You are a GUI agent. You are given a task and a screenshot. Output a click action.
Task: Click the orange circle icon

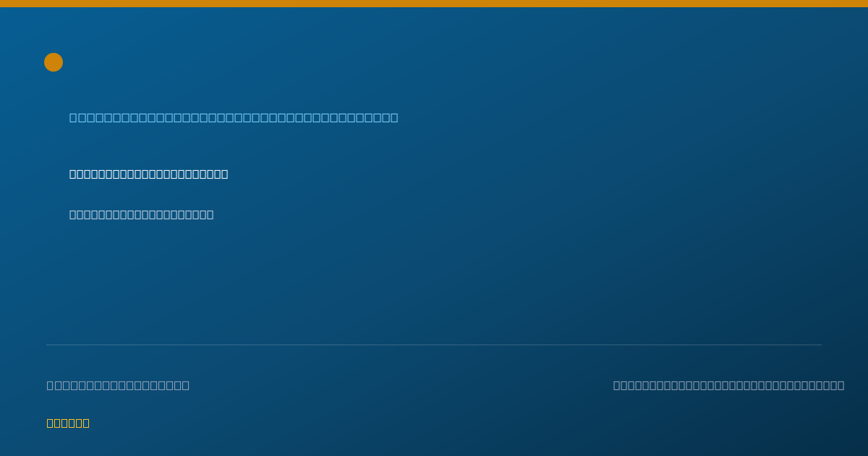(54, 62)
